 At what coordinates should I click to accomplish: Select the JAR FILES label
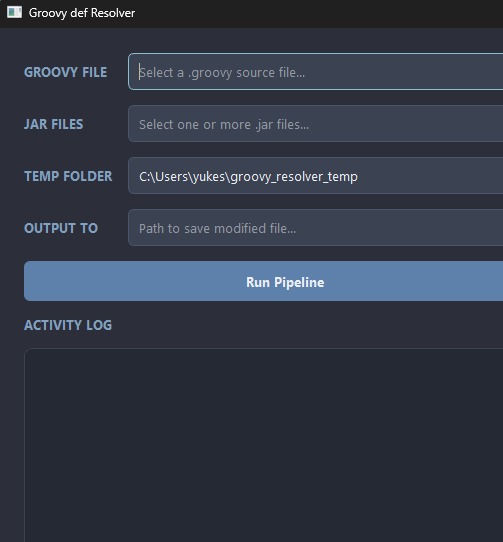pos(54,124)
